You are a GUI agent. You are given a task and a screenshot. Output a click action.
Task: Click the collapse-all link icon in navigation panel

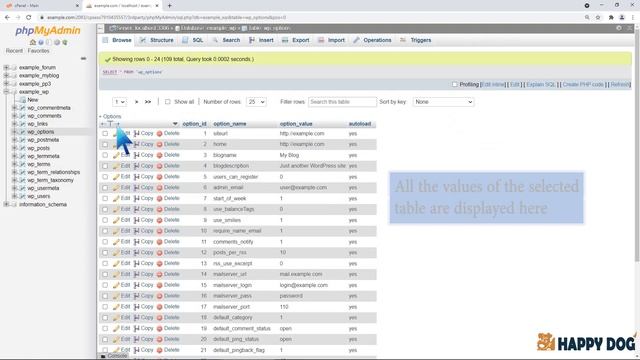pyautogui.click(x=83, y=59)
